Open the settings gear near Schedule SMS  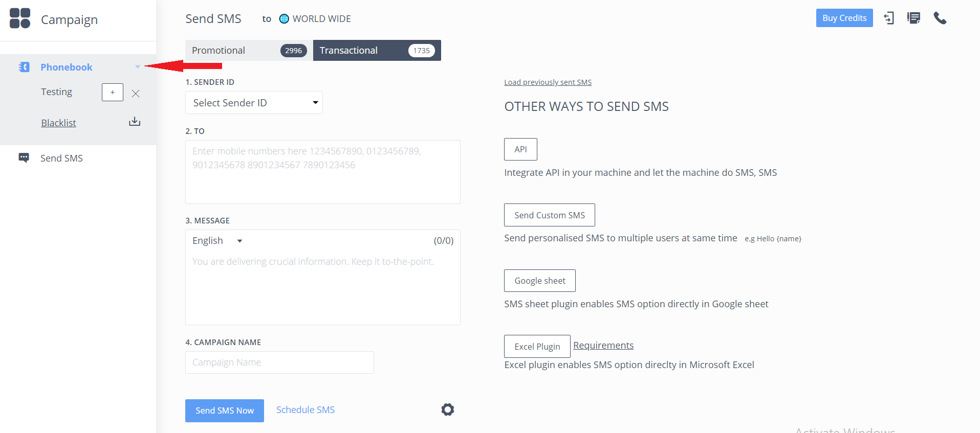click(x=448, y=409)
